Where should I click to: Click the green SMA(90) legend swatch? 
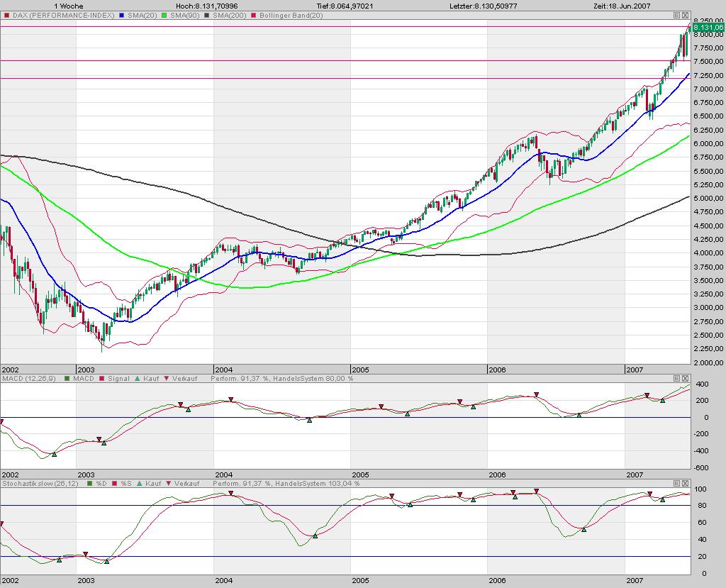164,16
